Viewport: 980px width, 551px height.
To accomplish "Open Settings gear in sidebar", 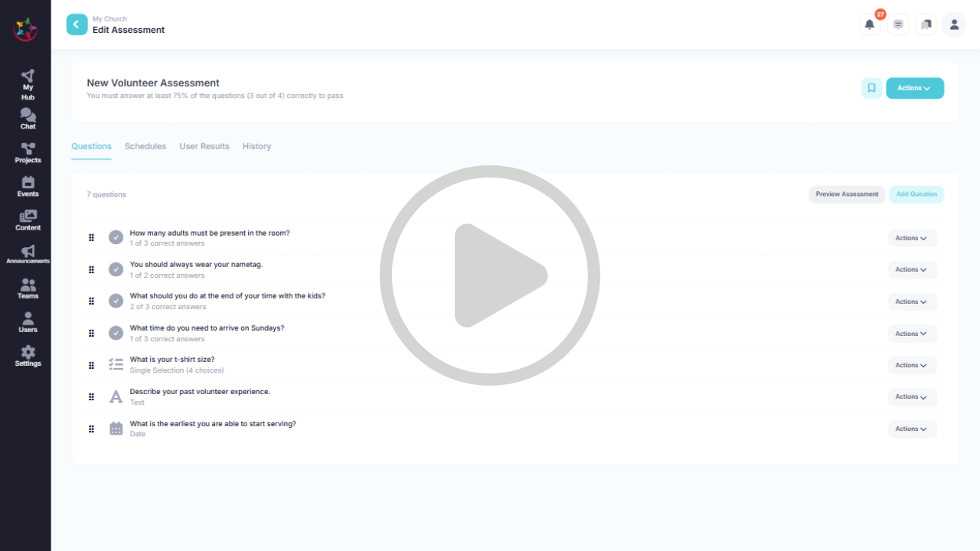I will click(28, 356).
